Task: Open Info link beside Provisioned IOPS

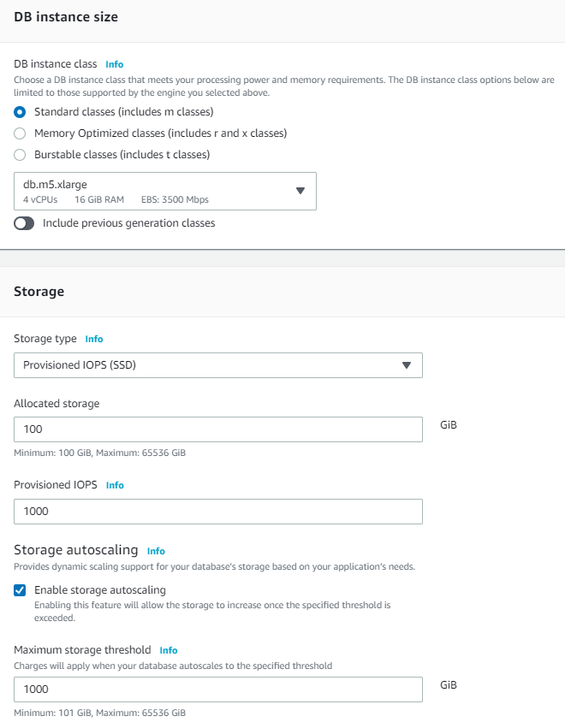Action: point(115,485)
